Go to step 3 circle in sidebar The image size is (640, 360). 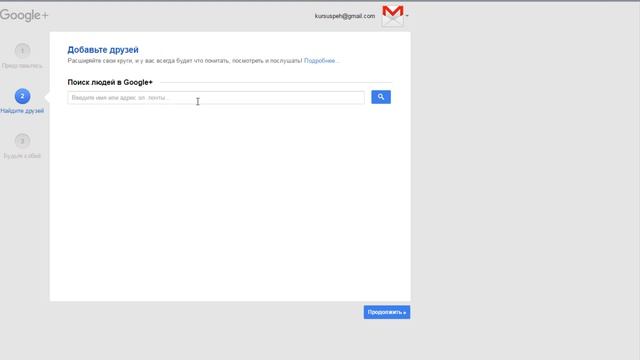tap(22, 141)
